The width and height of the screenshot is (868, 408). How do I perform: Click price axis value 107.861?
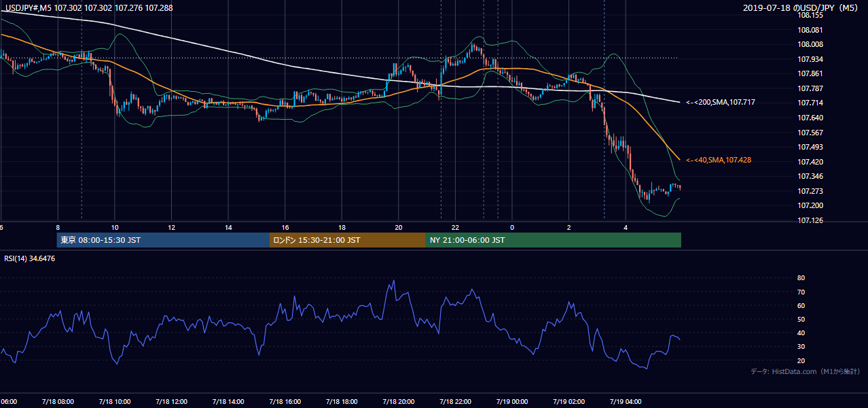point(810,73)
